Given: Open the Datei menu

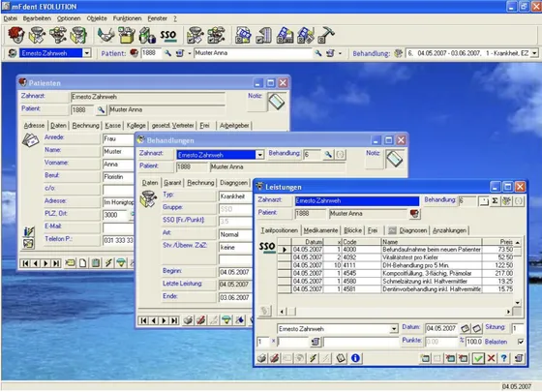Looking at the screenshot, I should tap(11, 18).
